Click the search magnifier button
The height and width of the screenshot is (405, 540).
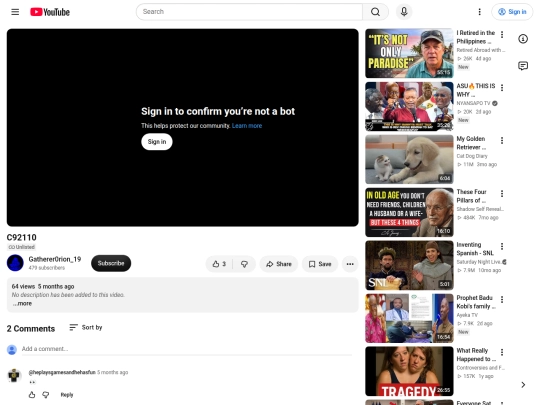(375, 12)
